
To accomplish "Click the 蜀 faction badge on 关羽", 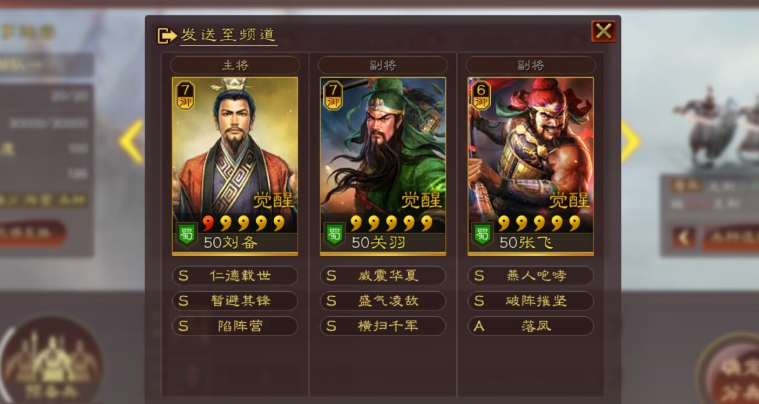I will tap(334, 234).
